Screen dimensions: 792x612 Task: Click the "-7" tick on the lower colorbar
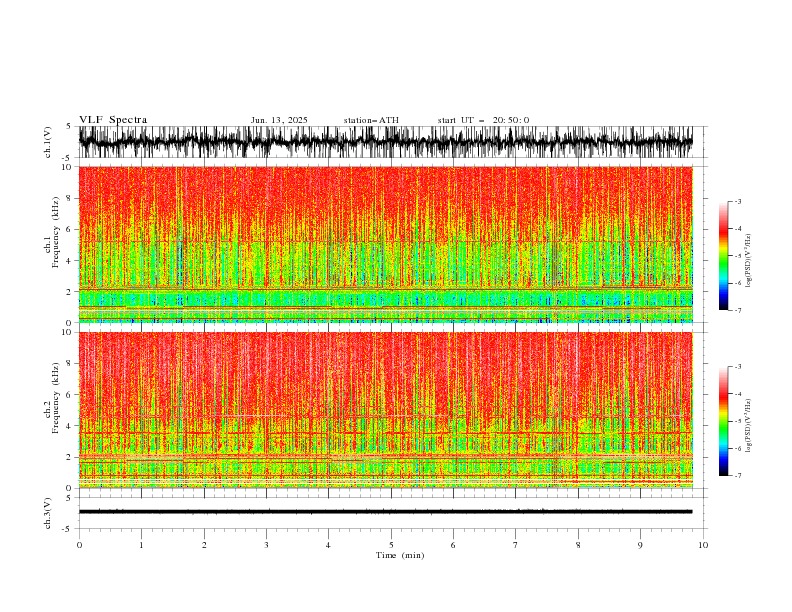coord(738,475)
